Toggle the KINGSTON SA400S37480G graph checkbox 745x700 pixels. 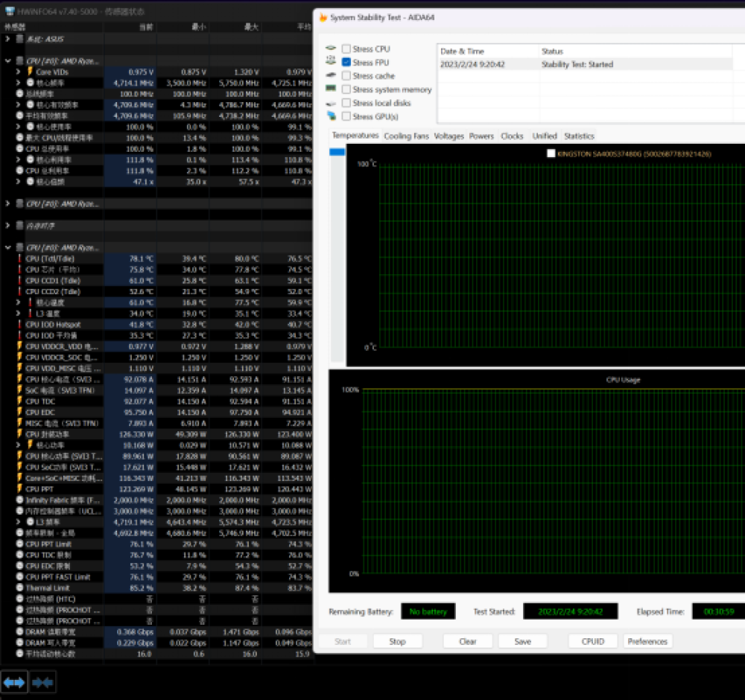pyautogui.click(x=551, y=153)
